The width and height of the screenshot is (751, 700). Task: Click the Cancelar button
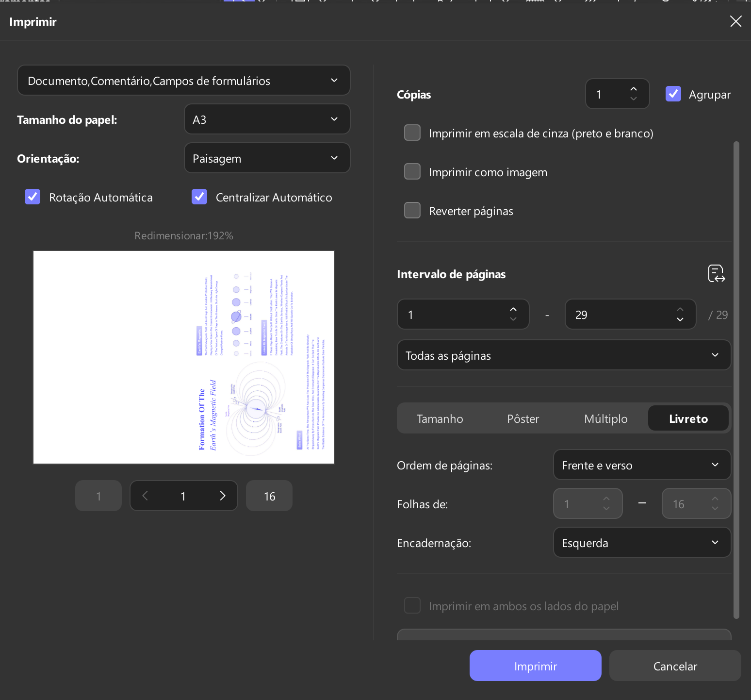pyautogui.click(x=675, y=666)
